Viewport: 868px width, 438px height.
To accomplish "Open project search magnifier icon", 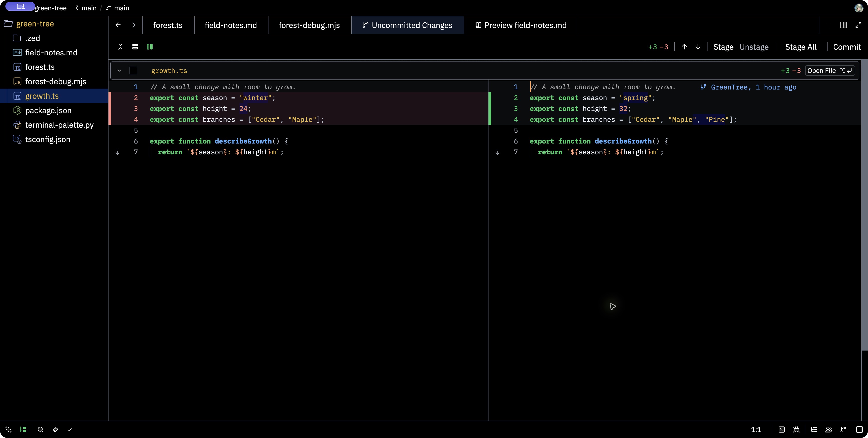I will click(40, 430).
